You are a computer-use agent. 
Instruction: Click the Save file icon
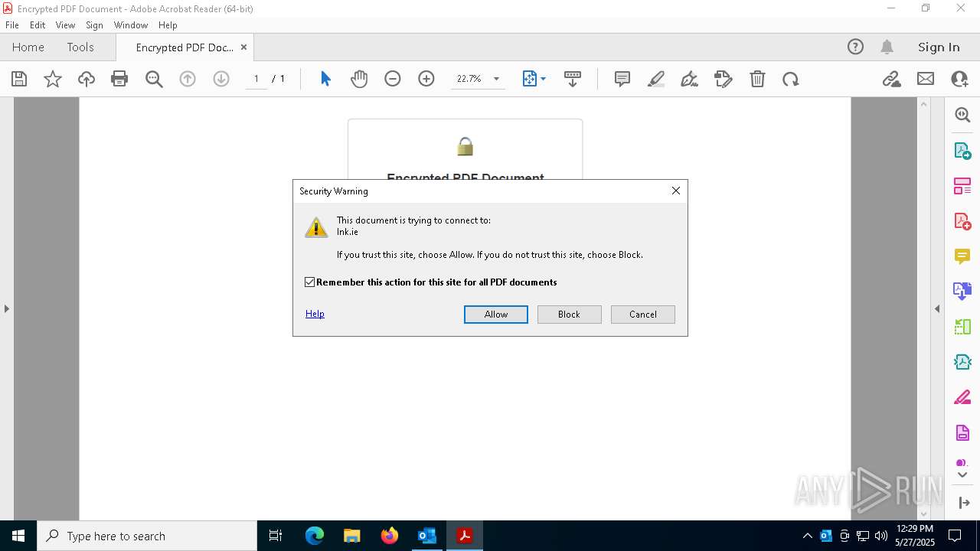(x=19, y=79)
